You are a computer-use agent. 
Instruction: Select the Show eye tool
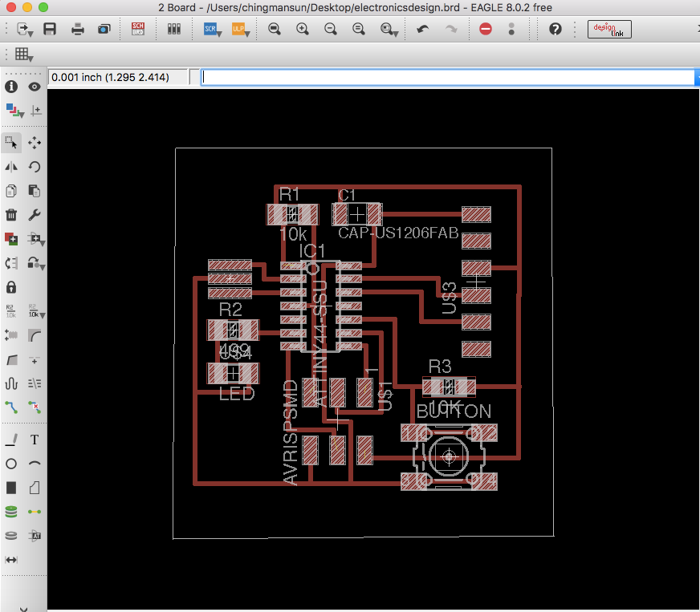(35, 87)
